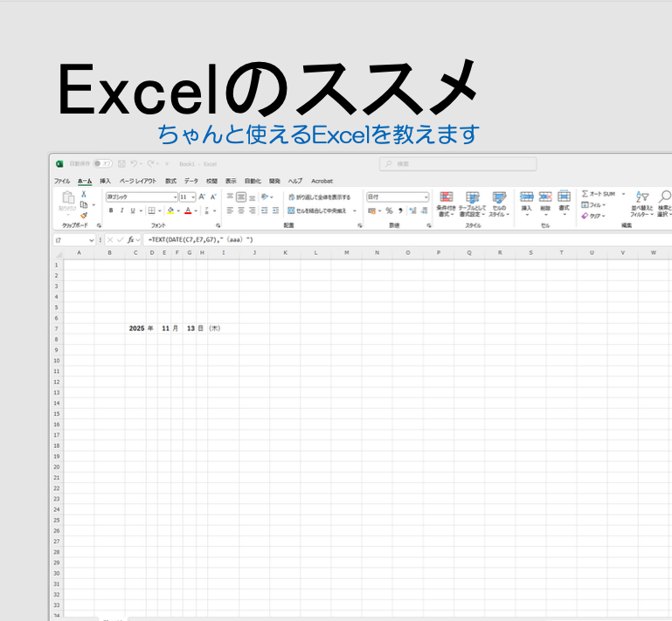Click the Bold (B) formatting icon
The image size is (672, 621).
111,210
